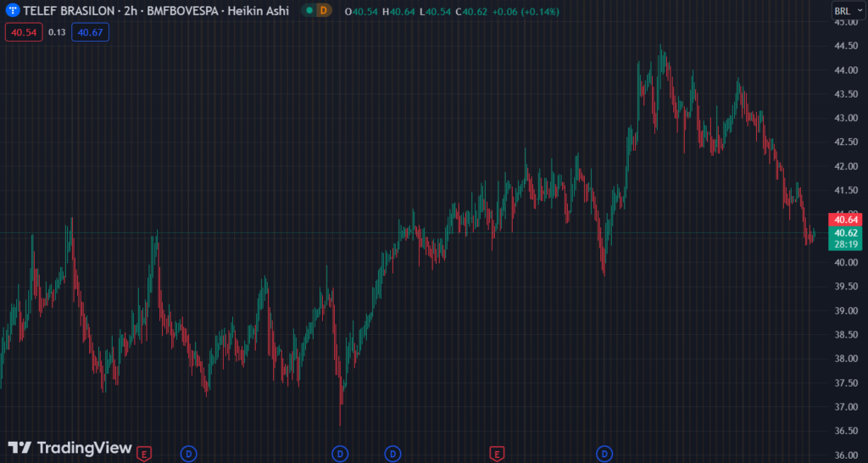Click the Heikin Ashi chart style label
This screenshot has height=463, width=868.
point(258,10)
